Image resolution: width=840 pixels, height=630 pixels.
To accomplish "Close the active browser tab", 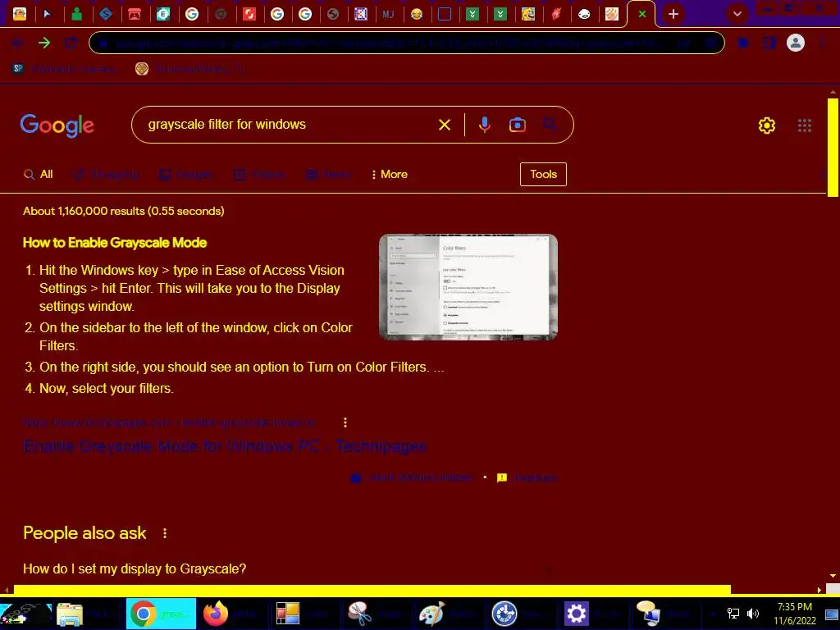I will (x=641, y=15).
